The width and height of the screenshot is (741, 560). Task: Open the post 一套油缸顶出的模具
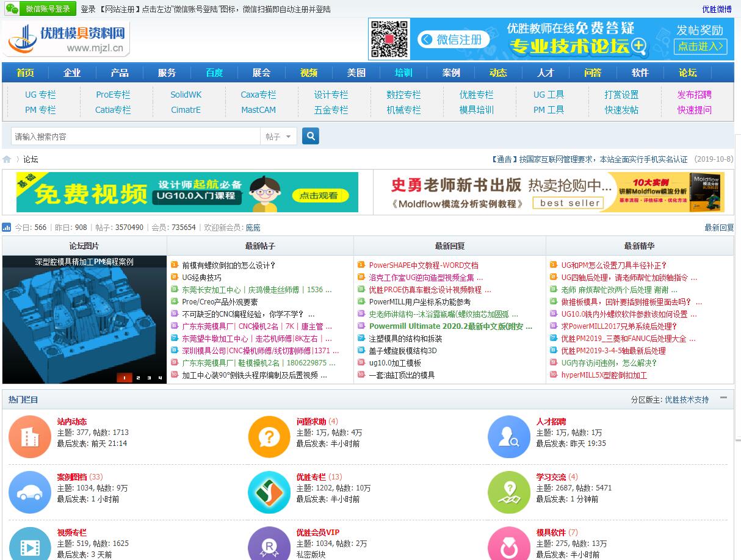[402, 375]
